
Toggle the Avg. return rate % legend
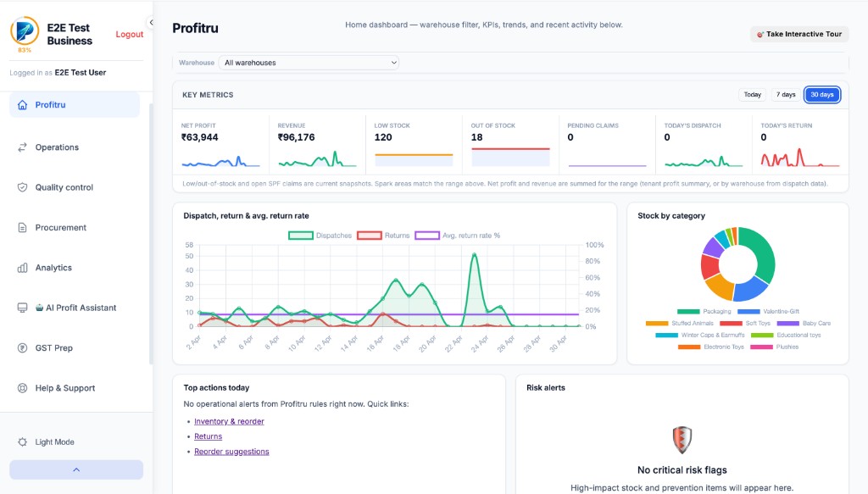tap(457, 236)
